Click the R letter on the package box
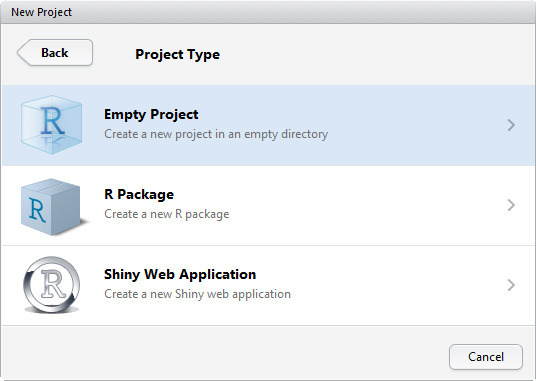 click(x=37, y=210)
